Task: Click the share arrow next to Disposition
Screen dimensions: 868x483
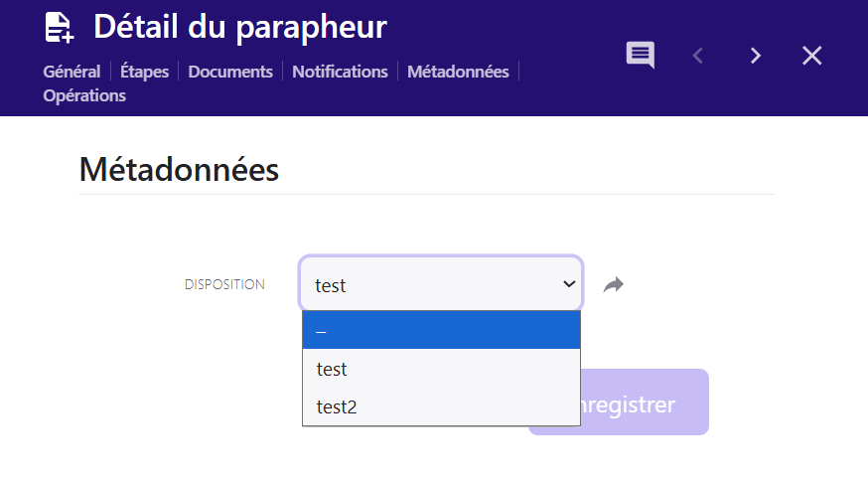Action: [614, 285]
